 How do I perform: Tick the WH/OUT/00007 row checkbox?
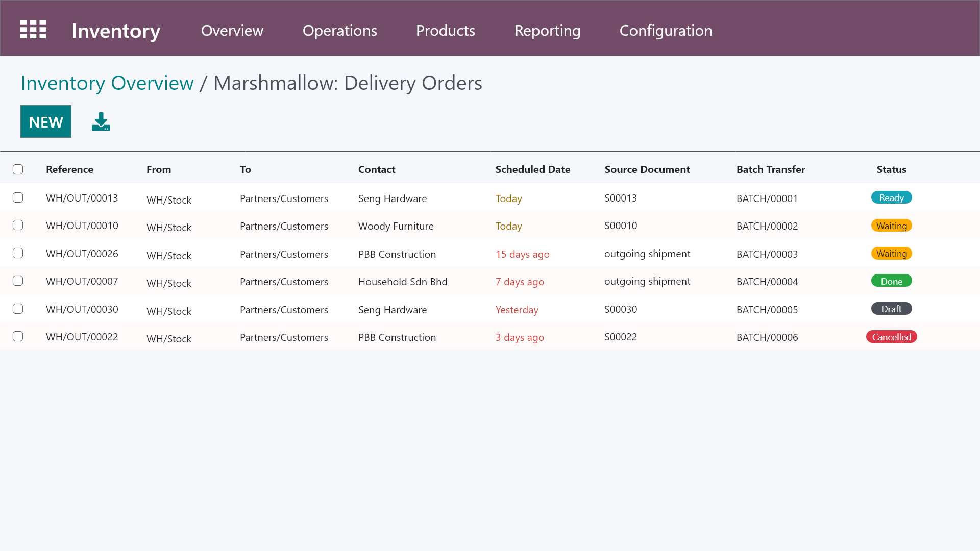(18, 281)
